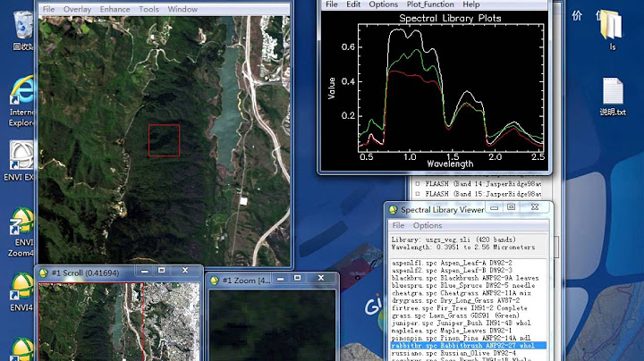Close the #1 Zoom window
644x361 pixels.
pos(321,278)
